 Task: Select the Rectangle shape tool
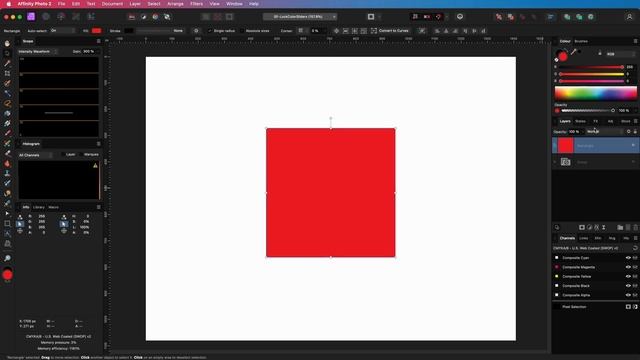(7, 224)
